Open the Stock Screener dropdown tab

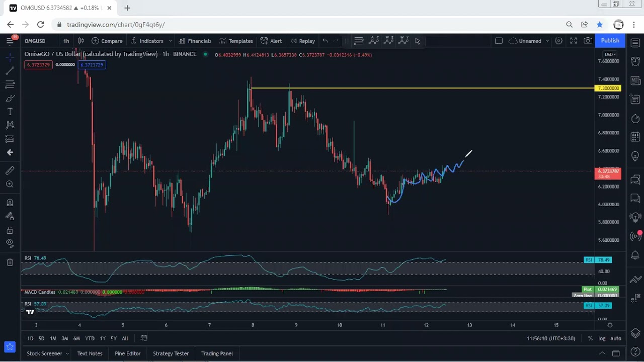click(48, 353)
